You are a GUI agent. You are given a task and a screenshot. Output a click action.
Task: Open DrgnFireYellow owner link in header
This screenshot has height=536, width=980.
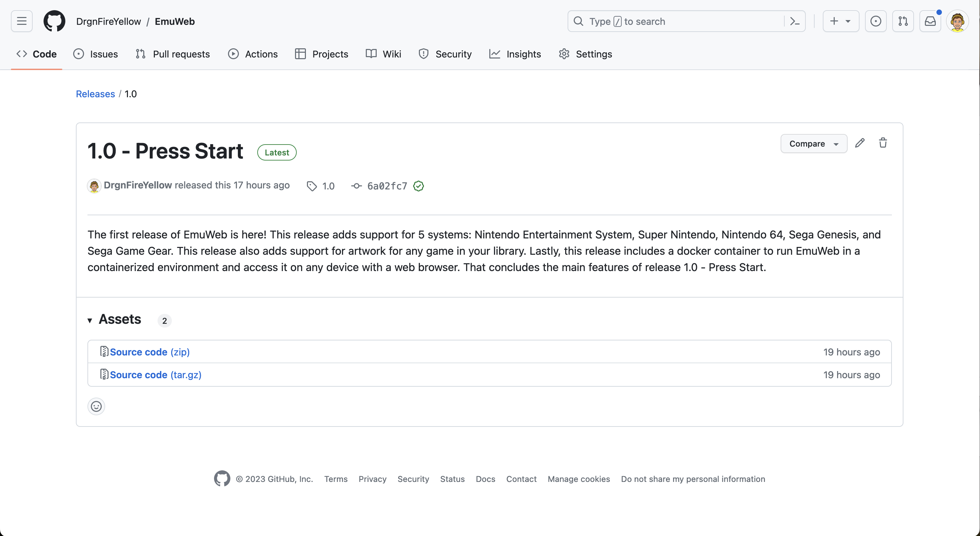coord(109,22)
